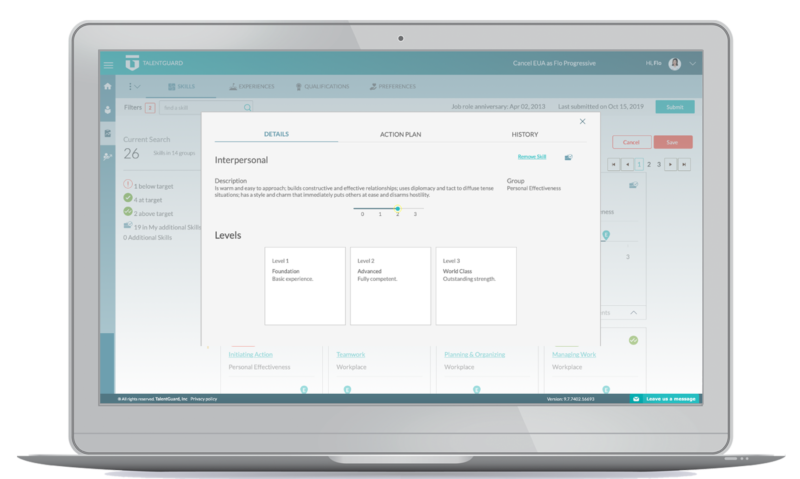
Task: Select the Details tab in the dialog
Action: (x=277, y=134)
